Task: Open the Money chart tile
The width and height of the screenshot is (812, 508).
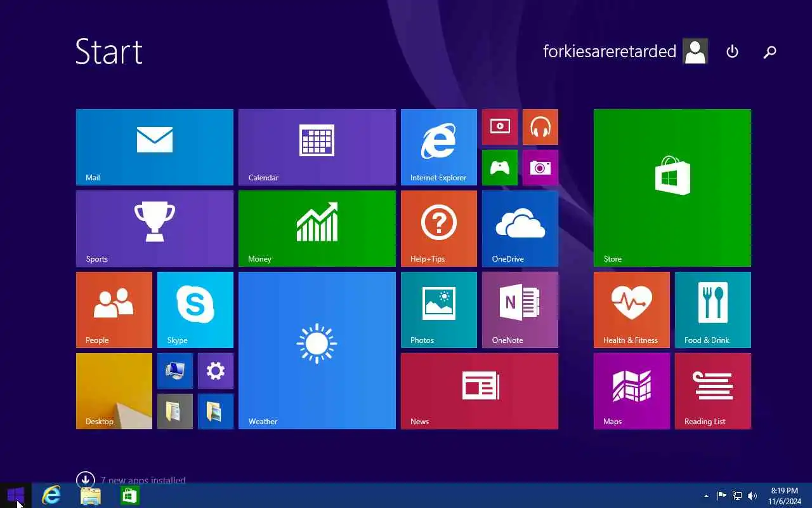Action: click(317, 229)
